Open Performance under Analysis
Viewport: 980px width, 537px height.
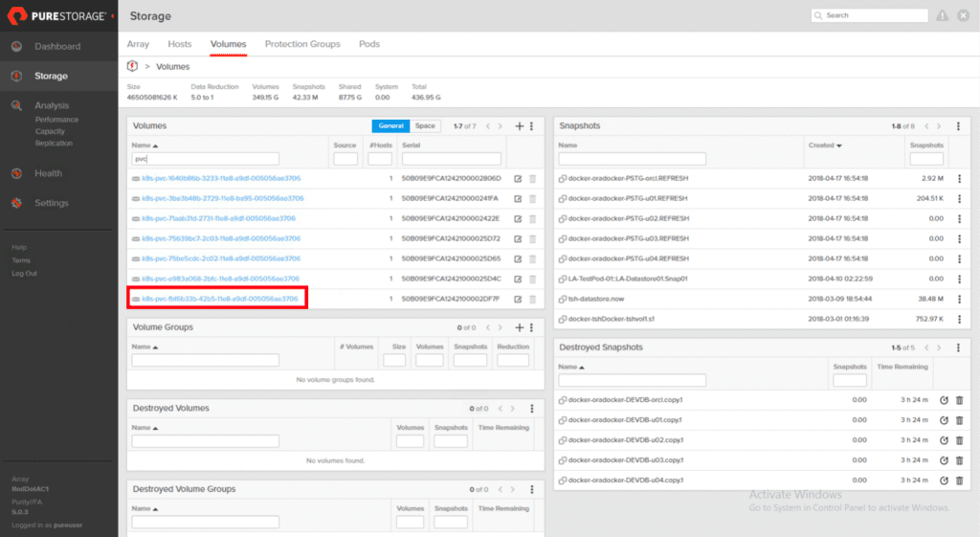tap(56, 120)
